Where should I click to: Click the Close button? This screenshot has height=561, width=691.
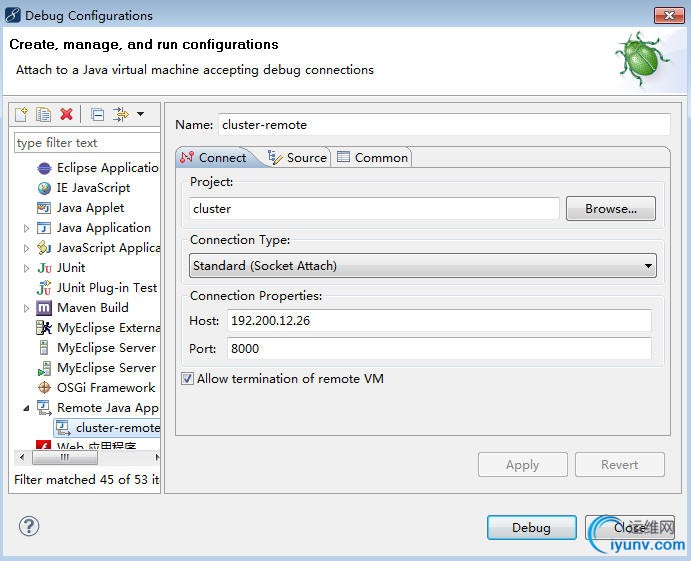630,528
